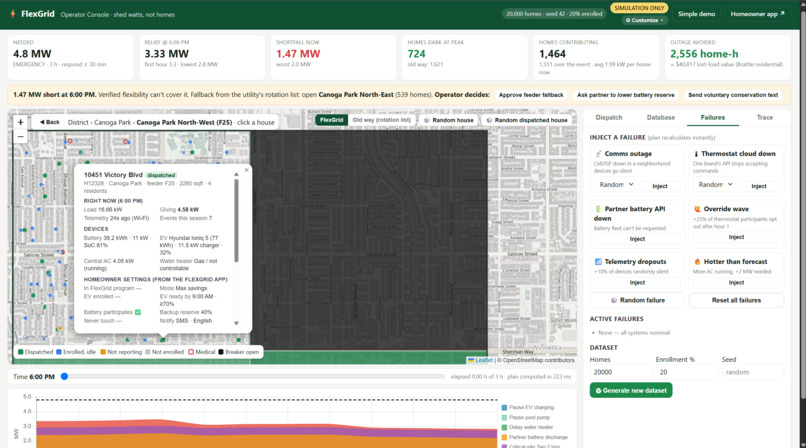Open the Simple demo view
This screenshot has width=806, height=448.
696,14
